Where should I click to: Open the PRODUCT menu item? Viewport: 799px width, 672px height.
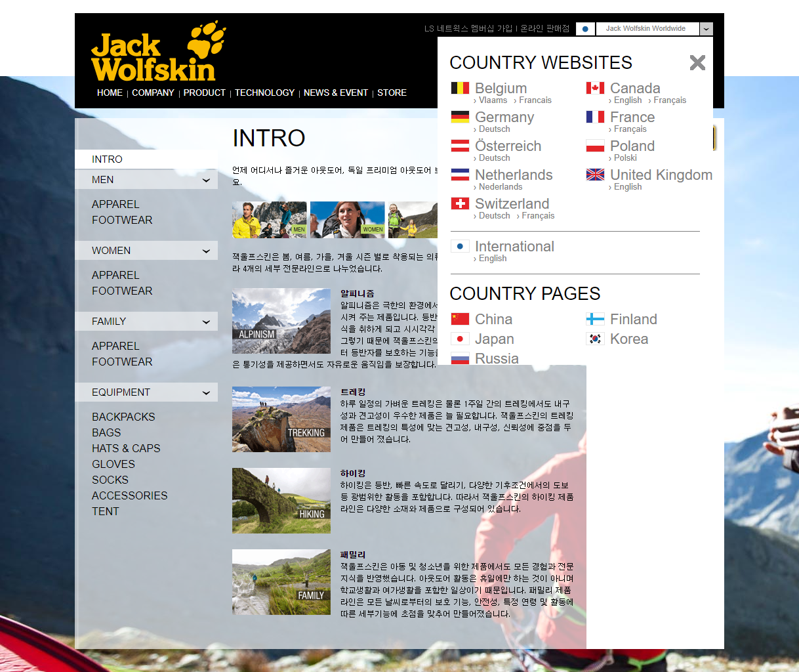click(204, 93)
